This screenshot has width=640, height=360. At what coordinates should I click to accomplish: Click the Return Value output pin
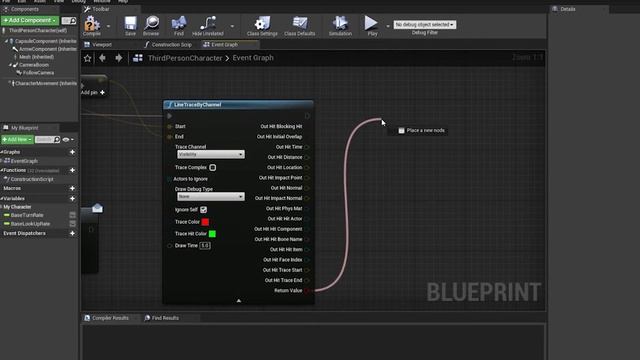[307, 291]
